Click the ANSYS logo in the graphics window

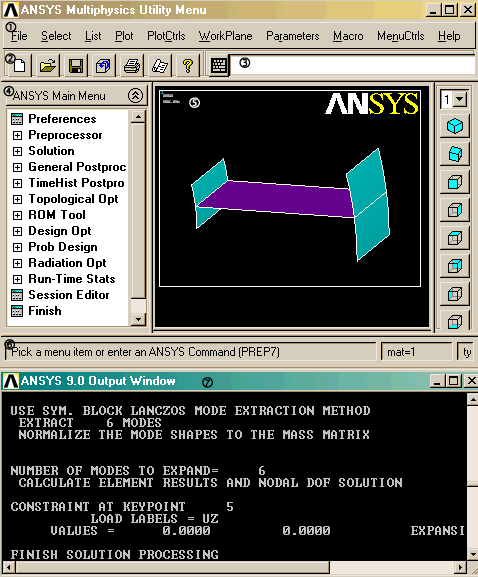coord(372,103)
